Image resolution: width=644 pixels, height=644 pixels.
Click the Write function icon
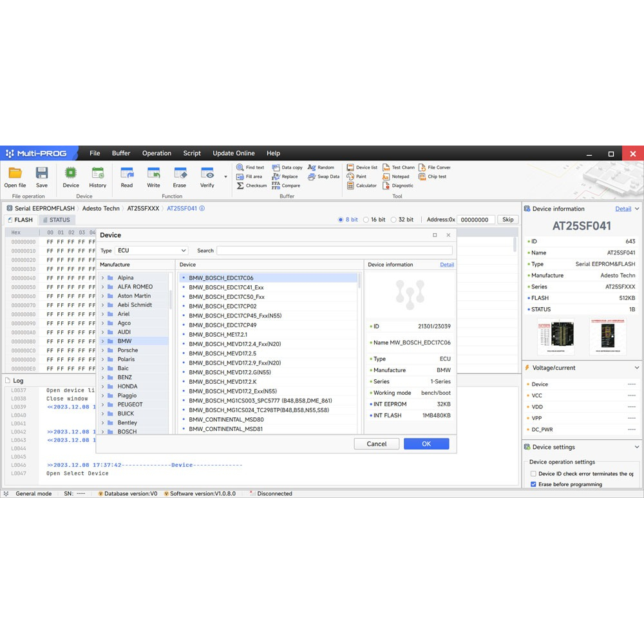153,174
